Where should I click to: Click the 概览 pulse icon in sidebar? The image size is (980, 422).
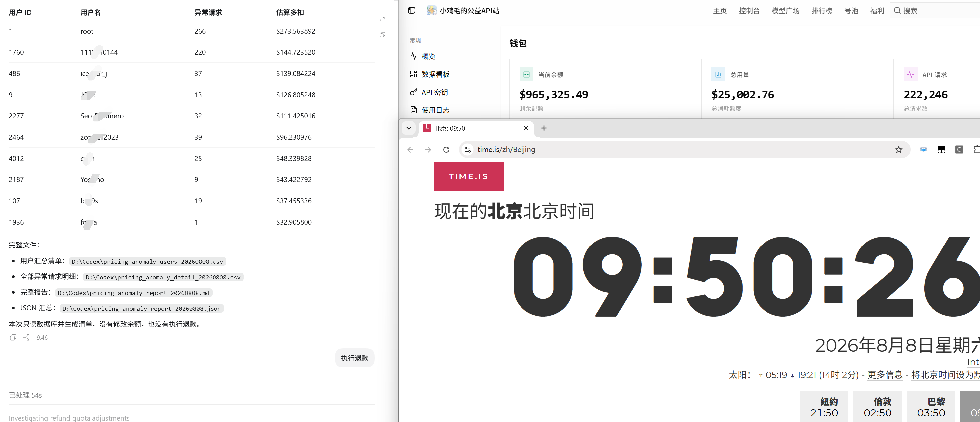point(413,56)
